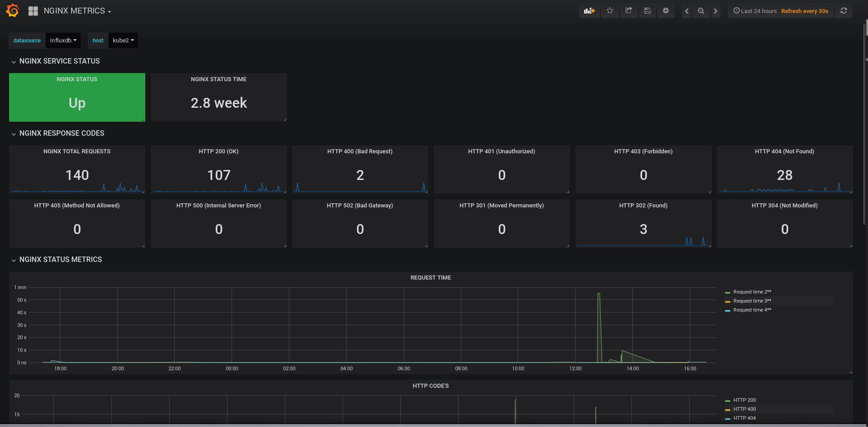Click the HTTP 200 count value 107
868x427 pixels.
point(219,175)
